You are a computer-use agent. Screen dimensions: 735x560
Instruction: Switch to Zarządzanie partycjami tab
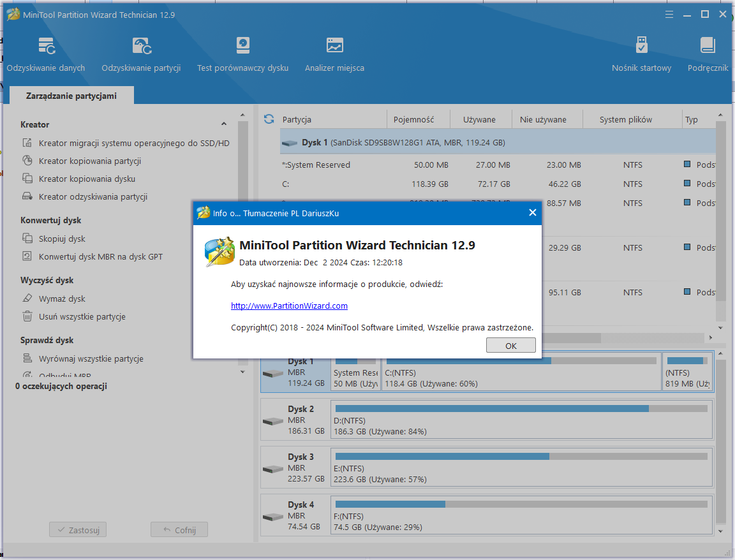[71, 96]
